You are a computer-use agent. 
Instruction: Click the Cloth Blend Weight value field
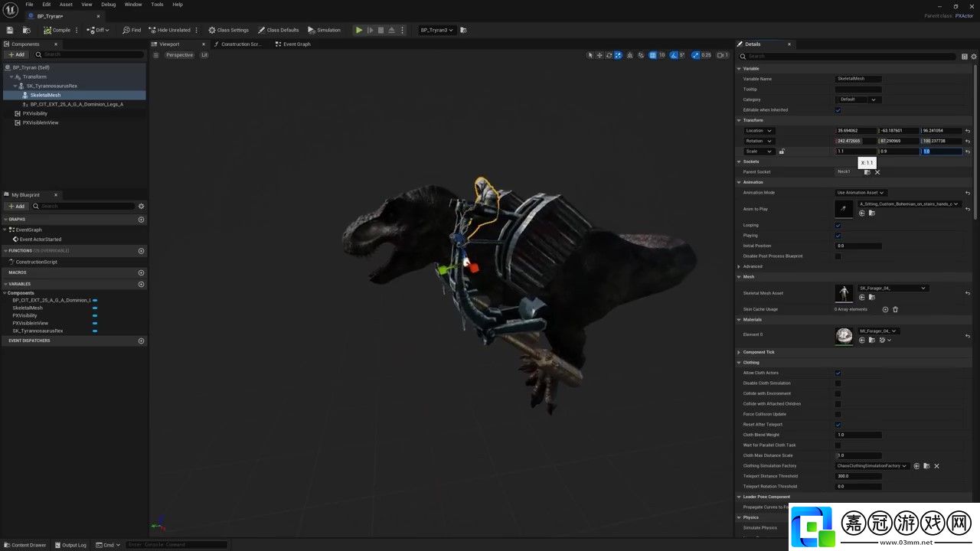pos(858,435)
